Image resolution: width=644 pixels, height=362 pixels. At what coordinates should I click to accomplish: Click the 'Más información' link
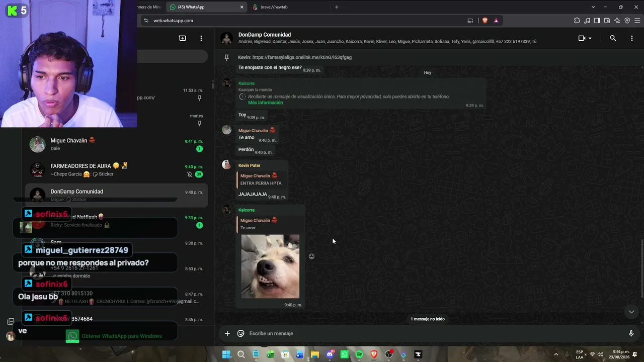tap(266, 103)
